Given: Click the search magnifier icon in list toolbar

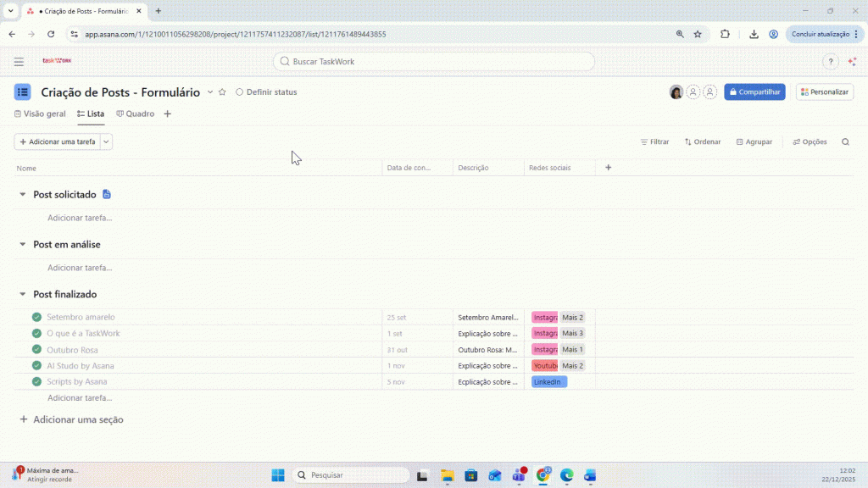Looking at the screenshot, I should coord(845,142).
